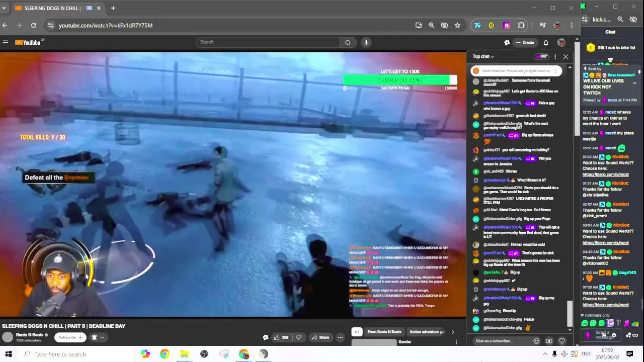Open the tab search dropdown arrow
The width and height of the screenshot is (644, 362).
click(x=4, y=8)
